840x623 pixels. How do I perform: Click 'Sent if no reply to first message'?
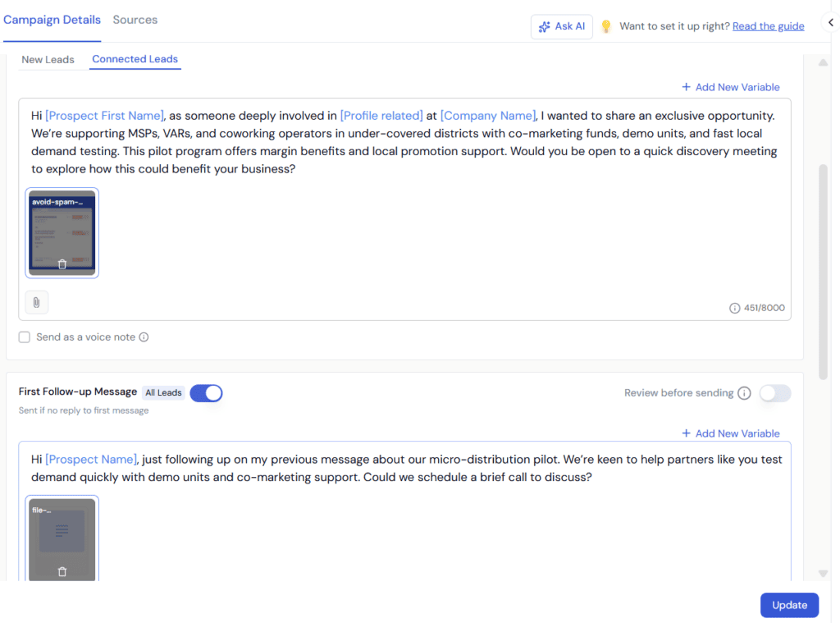(x=84, y=410)
